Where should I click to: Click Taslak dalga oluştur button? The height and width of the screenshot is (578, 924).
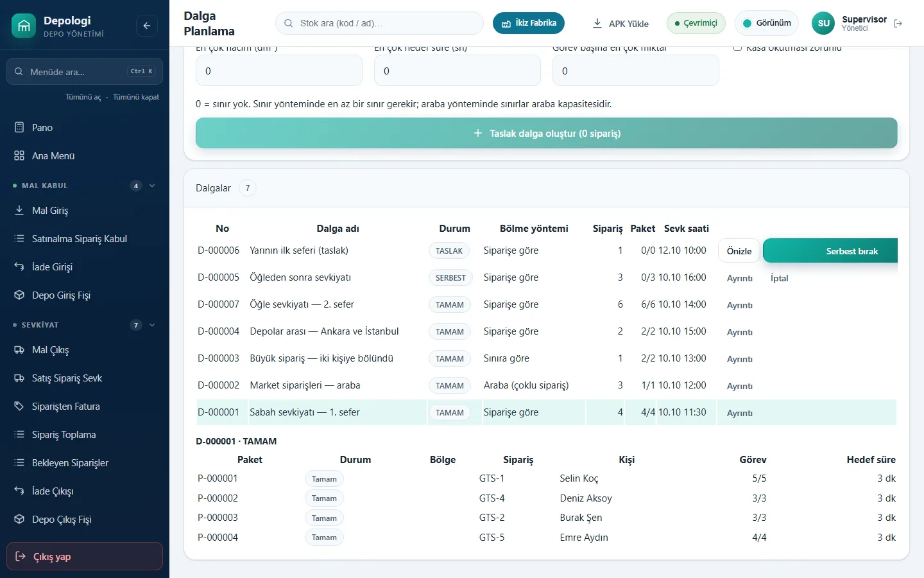pyautogui.click(x=547, y=133)
